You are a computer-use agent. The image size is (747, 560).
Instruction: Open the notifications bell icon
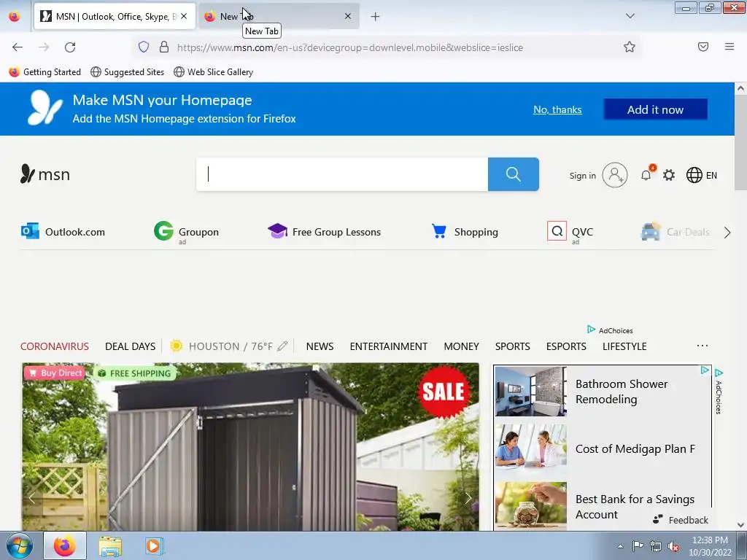[x=646, y=175]
